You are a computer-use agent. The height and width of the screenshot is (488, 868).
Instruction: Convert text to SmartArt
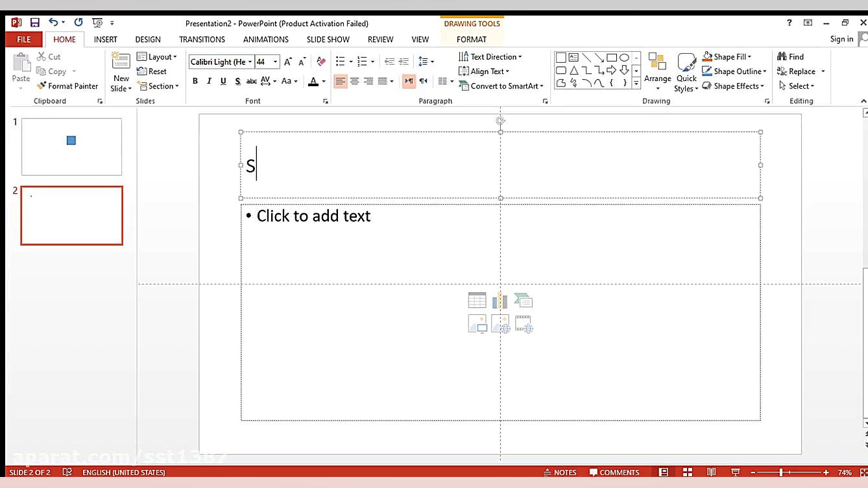point(501,86)
